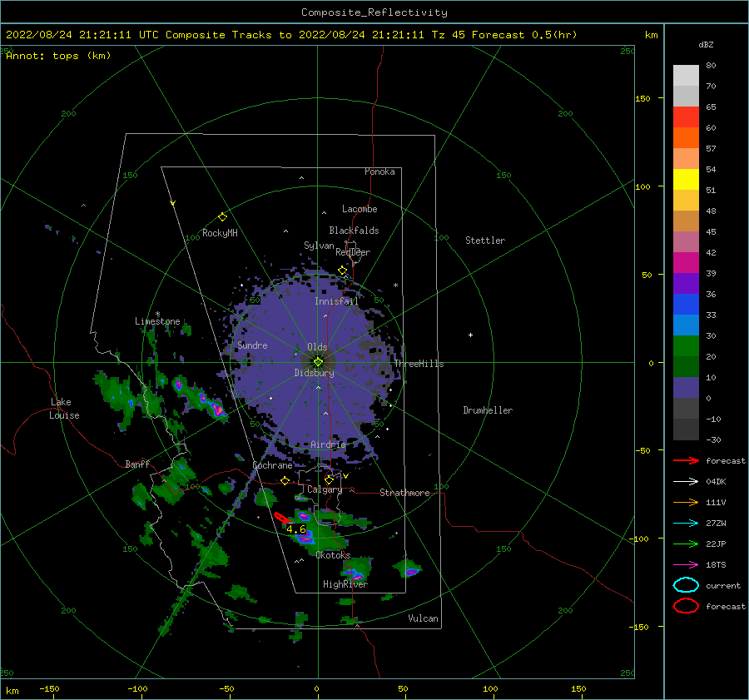Click the RockyMH label
This screenshot has width=749, height=700.
point(220,233)
